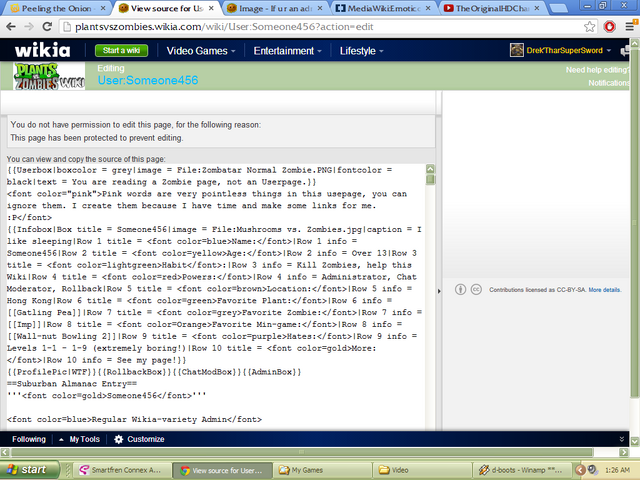Viewport: 640px width, 480px height.
Task: Open a new tab with the new-tab button
Action: [558, 8]
